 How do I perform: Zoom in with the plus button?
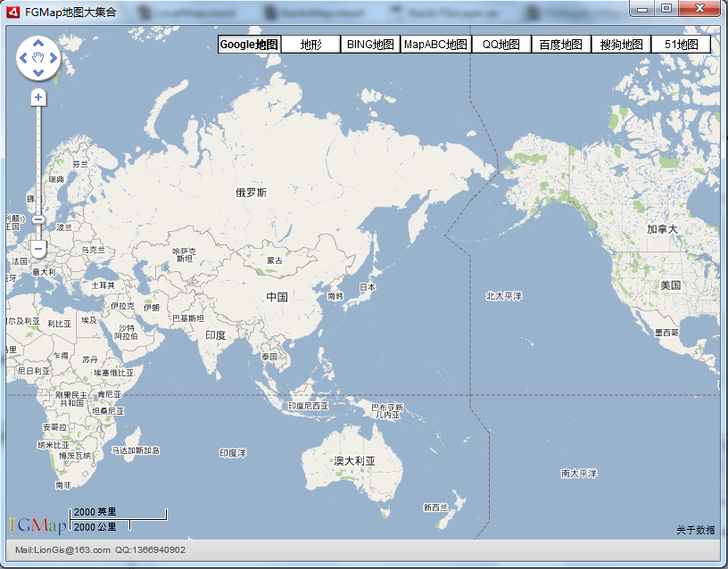(x=38, y=97)
